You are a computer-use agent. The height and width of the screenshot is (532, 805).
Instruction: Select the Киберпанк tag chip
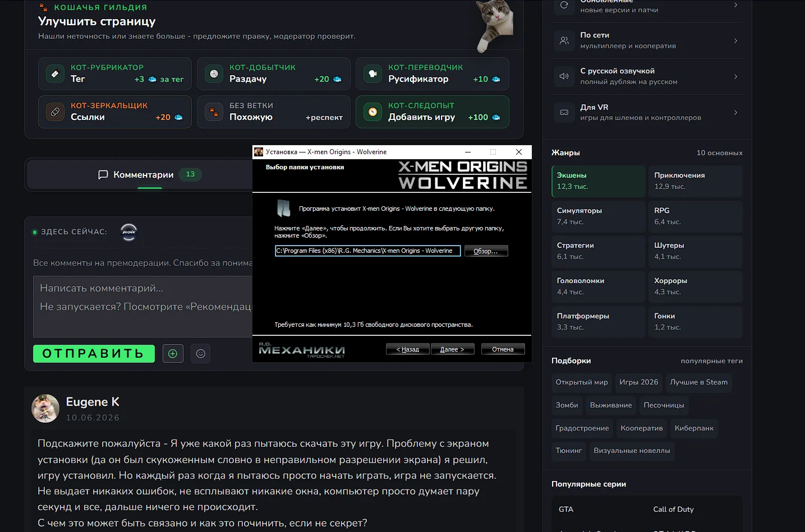click(x=694, y=428)
